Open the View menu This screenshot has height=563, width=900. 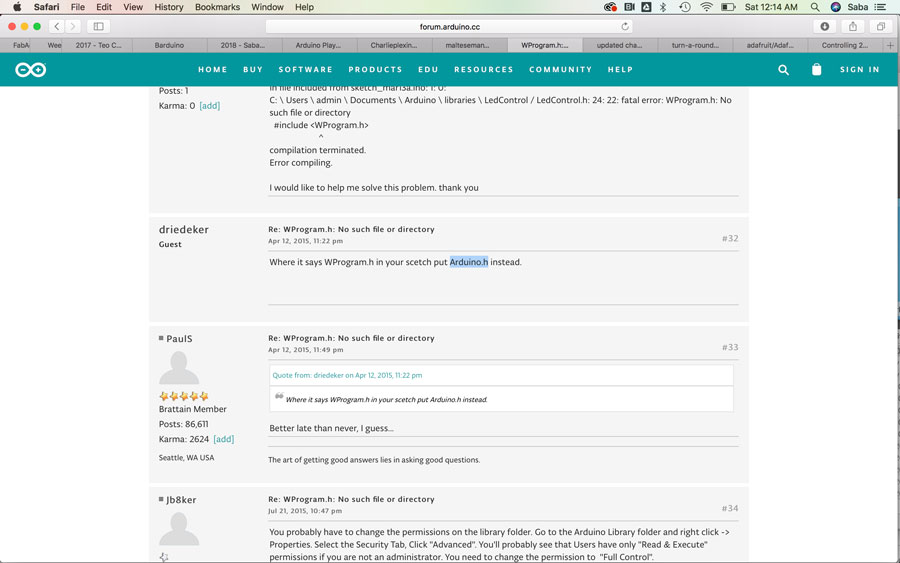[133, 7]
